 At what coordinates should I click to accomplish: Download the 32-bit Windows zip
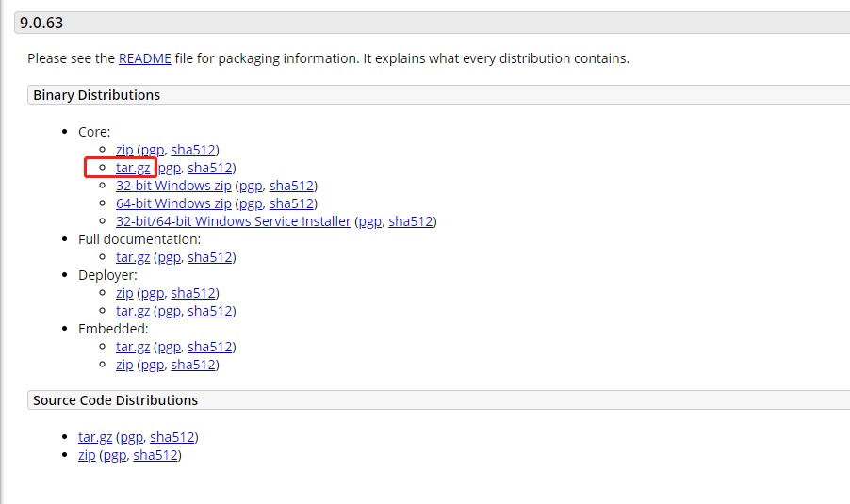(x=173, y=186)
